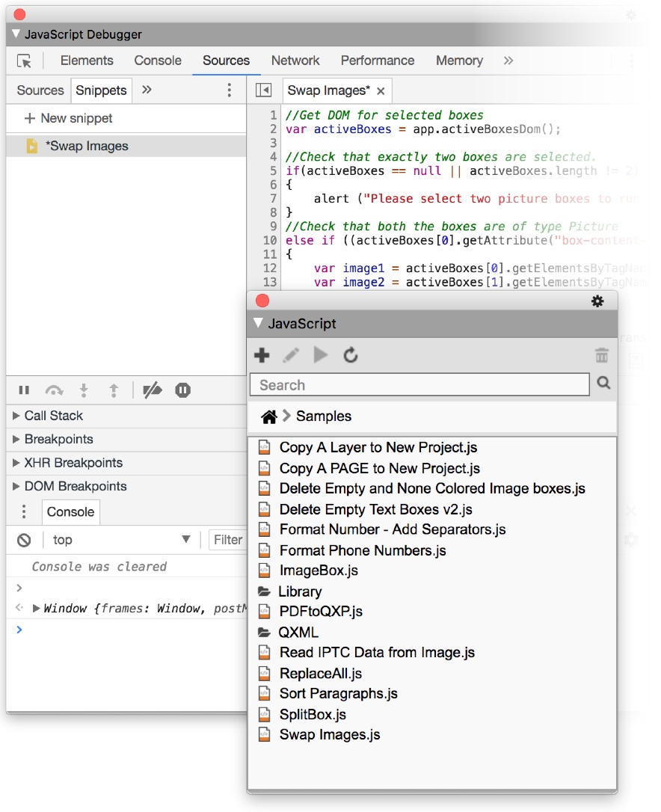Open the Performance tab
The height and width of the screenshot is (812, 661).
tap(377, 61)
